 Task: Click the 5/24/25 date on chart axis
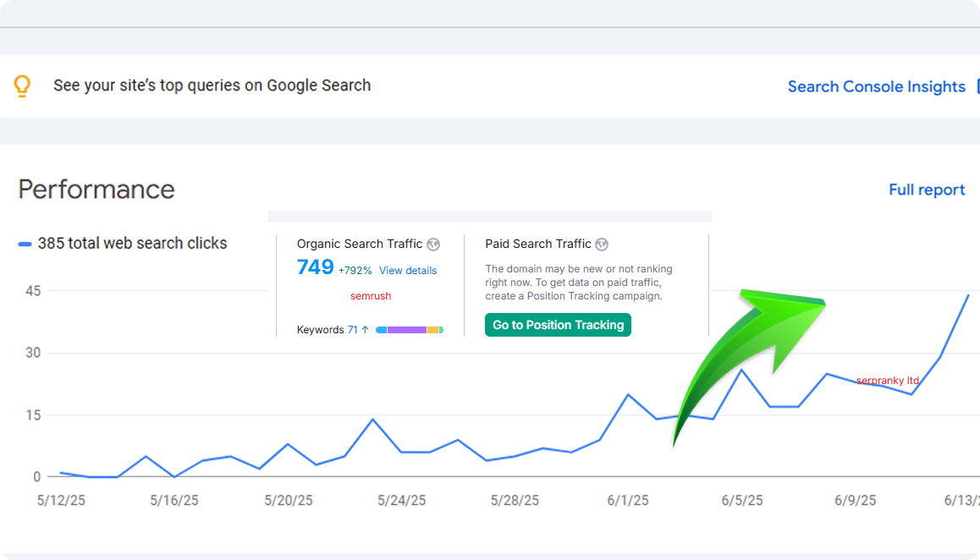[401, 501]
